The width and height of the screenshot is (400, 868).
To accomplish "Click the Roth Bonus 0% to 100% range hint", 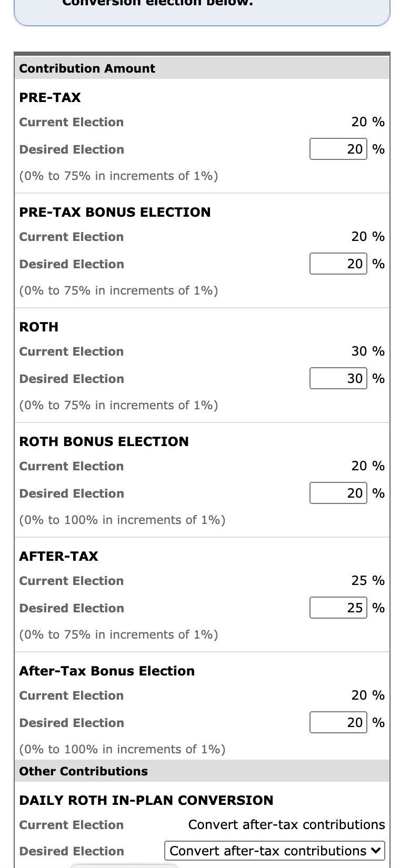I will [122, 520].
